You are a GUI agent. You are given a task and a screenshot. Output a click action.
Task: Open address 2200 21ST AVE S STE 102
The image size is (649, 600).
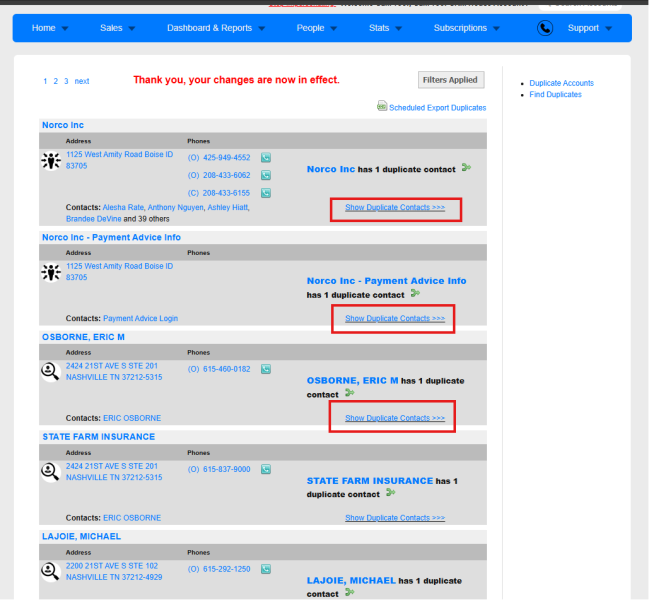[x=114, y=571]
